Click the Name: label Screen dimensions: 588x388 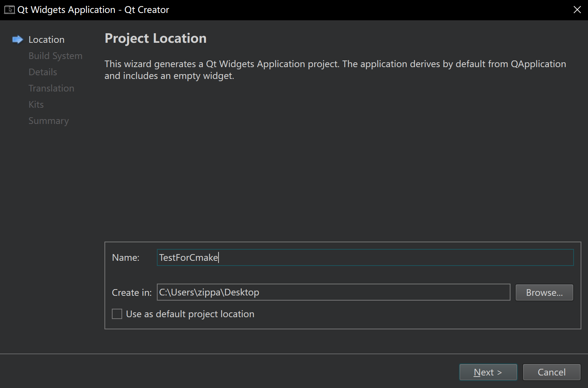[125, 257]
